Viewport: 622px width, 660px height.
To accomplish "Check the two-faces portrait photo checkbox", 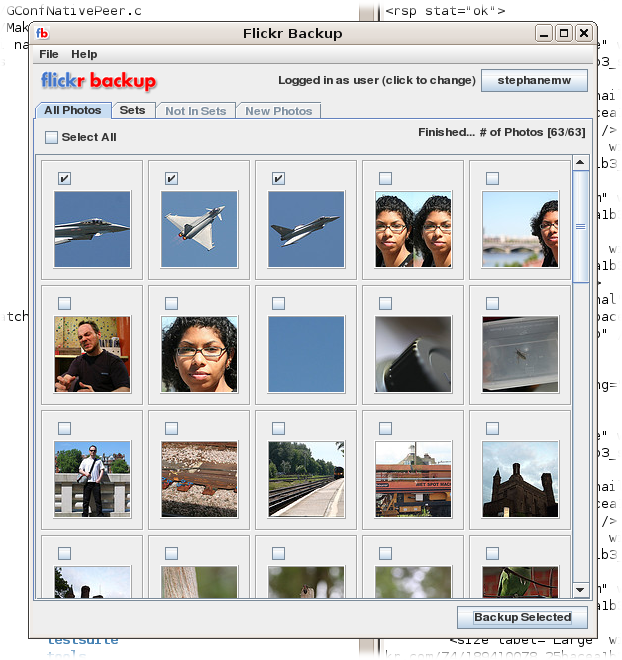I will point(385,178).
